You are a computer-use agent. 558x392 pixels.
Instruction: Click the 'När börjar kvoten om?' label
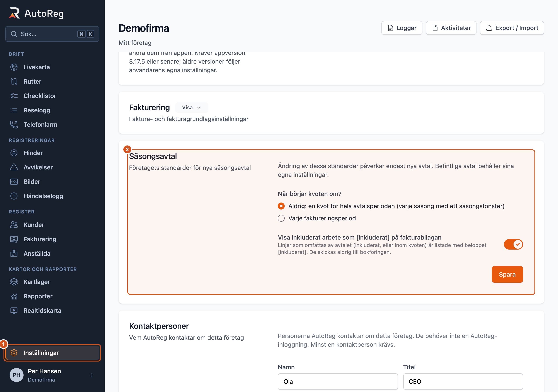[310, 194]
